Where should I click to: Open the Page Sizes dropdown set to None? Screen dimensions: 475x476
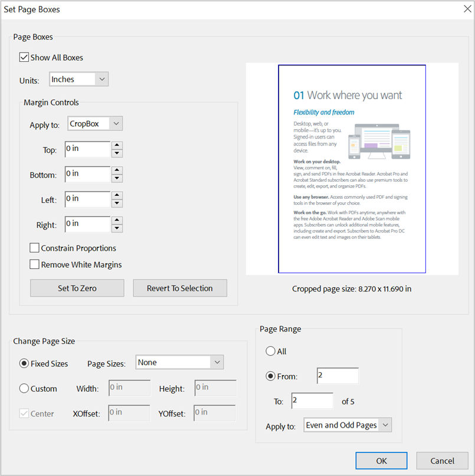179,362
